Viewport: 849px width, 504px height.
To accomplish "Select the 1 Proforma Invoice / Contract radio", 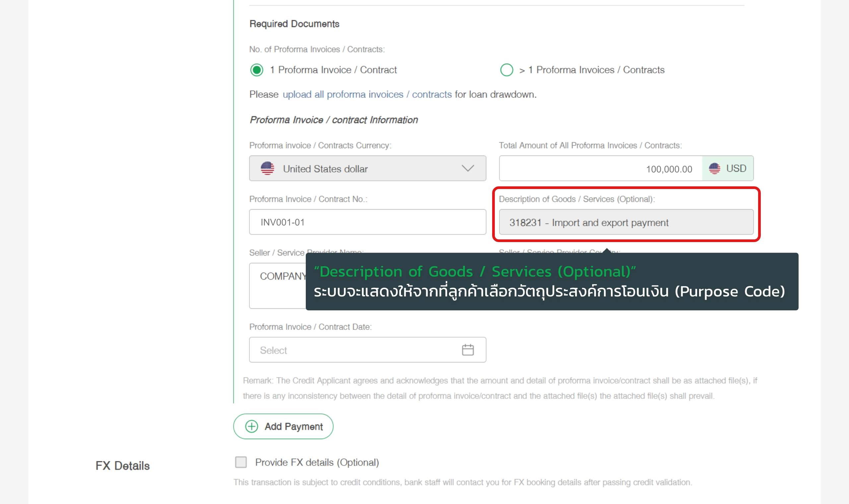I will tap(257, 70).
